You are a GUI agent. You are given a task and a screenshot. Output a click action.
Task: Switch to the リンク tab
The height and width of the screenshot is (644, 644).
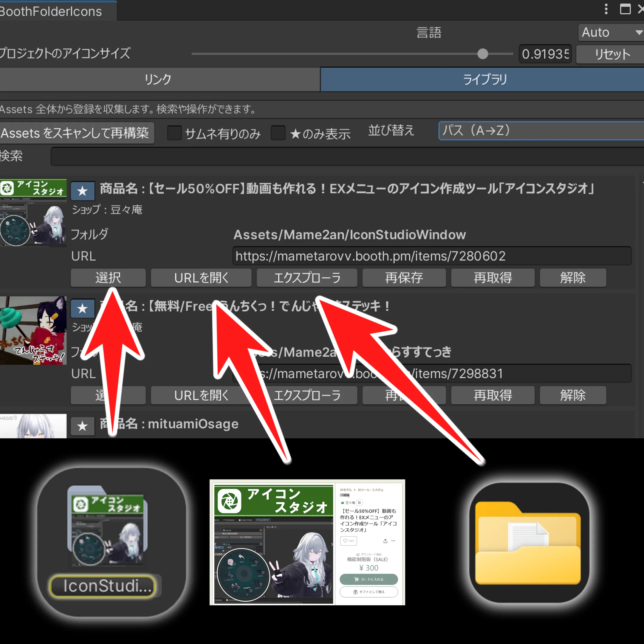(x=158, y=80)
